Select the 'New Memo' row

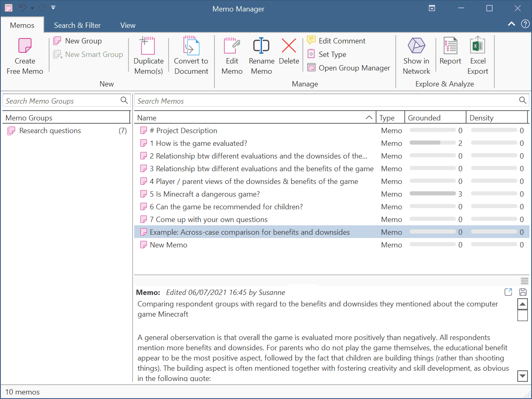point(332,245)
